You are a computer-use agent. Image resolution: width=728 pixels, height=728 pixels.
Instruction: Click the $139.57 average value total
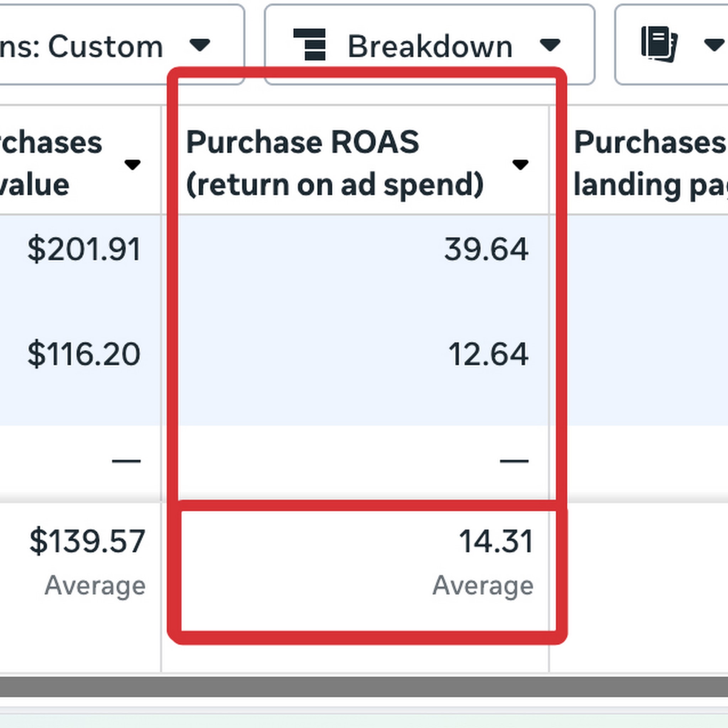pos(87,541)
